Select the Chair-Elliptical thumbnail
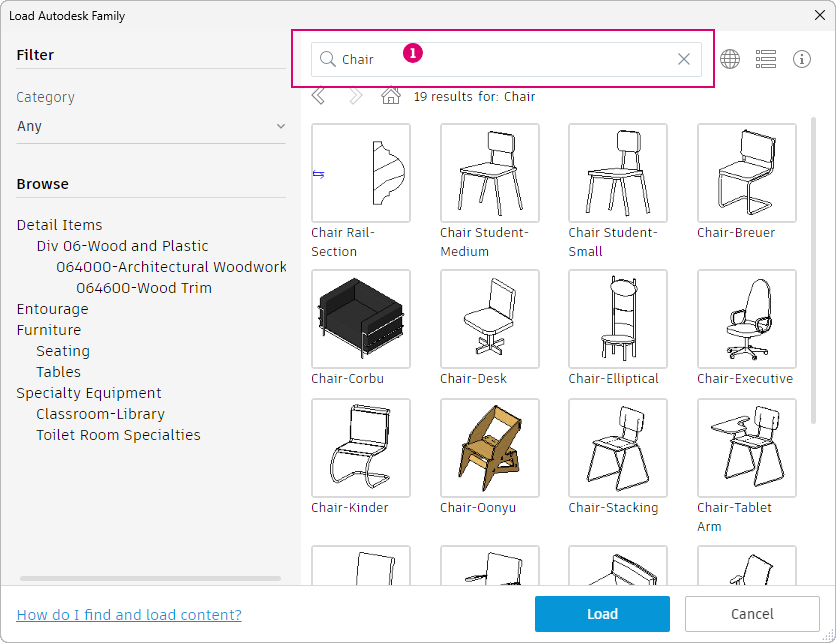Image resolution: width=836 pixels, height=643 pixels. point(618,319)
